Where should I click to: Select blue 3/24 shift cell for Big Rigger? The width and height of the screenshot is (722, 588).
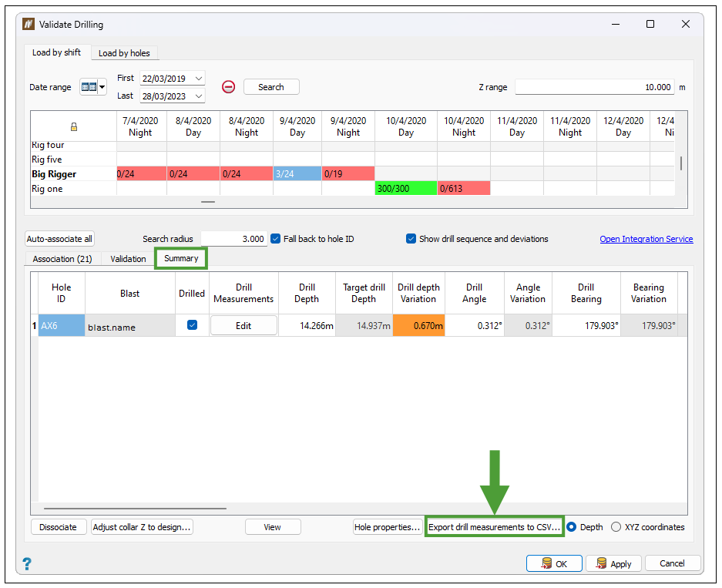pyautogui.click(x=297, y=173)
